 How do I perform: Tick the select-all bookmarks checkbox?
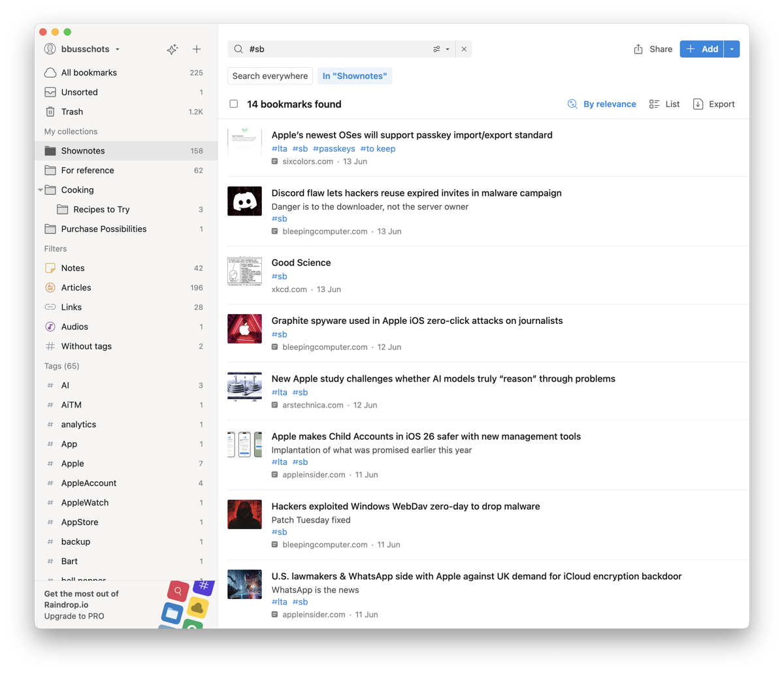coord(234,104)
